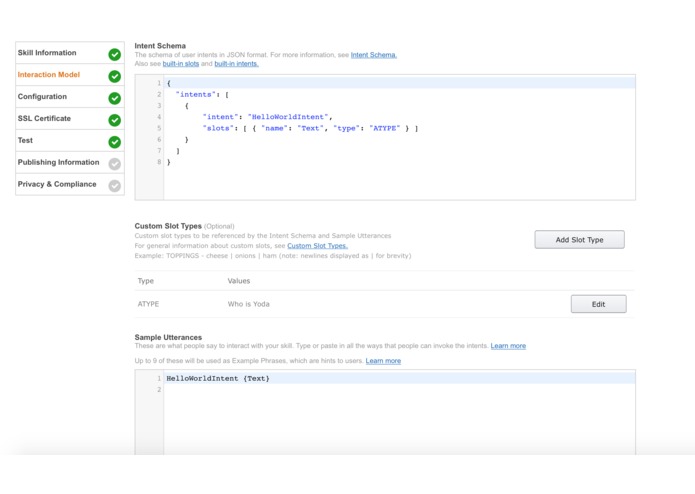This screenshot has width=695, height=494.
Task: Click the "slots" key on line 5
Action: (217, 128)
